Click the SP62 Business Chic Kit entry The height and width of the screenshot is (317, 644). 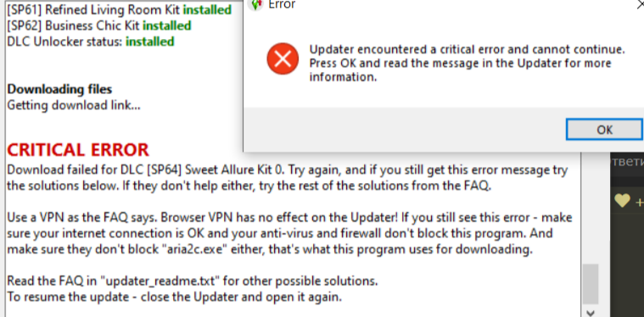99,25
